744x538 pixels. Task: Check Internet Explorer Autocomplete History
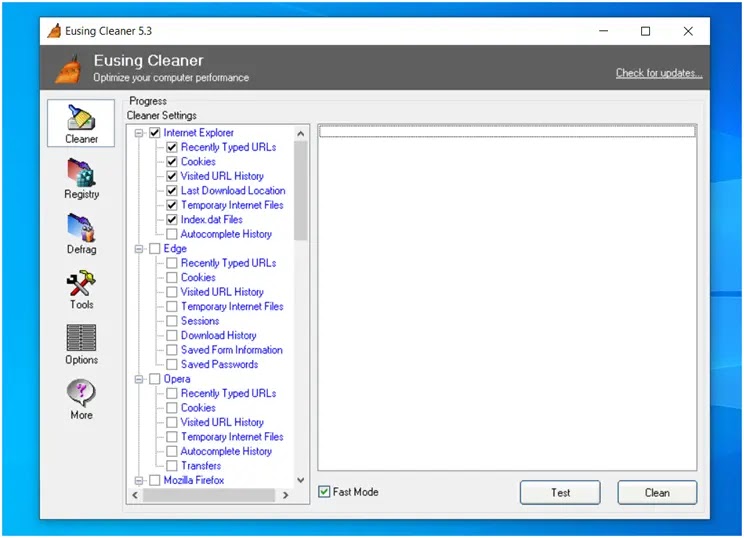172,234
